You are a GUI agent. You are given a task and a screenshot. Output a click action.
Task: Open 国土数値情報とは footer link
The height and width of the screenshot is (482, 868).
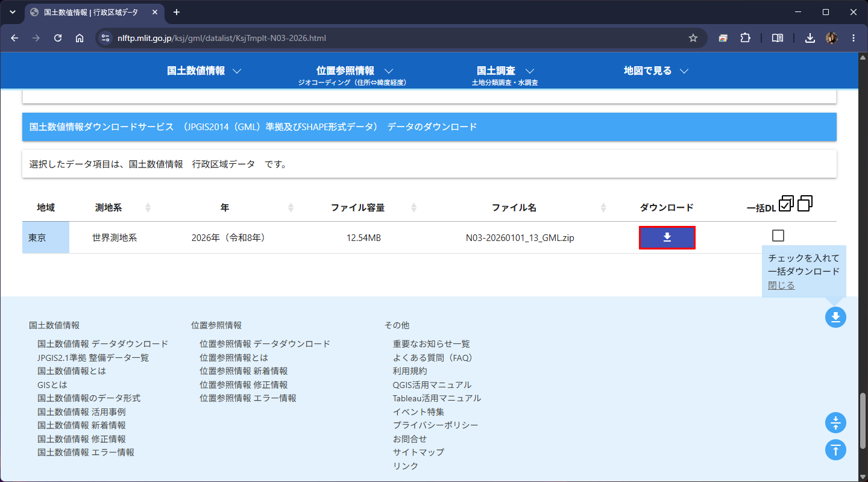tap(72, 371)
